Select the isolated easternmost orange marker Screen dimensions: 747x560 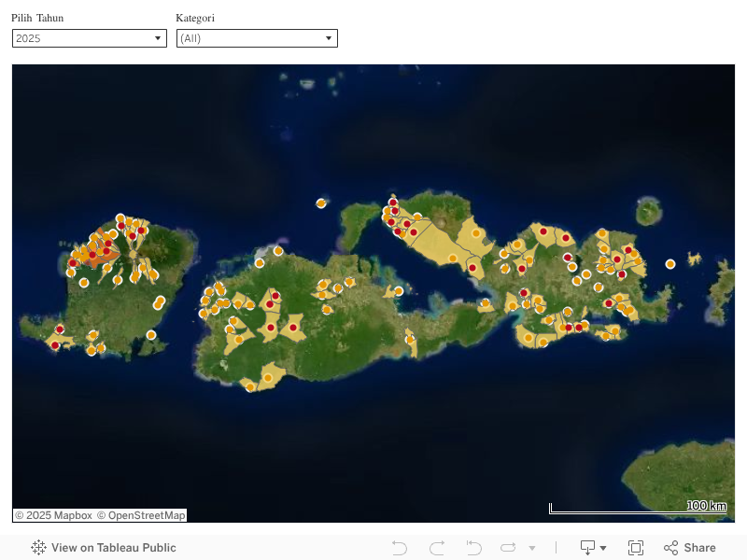tap(670, 264)
